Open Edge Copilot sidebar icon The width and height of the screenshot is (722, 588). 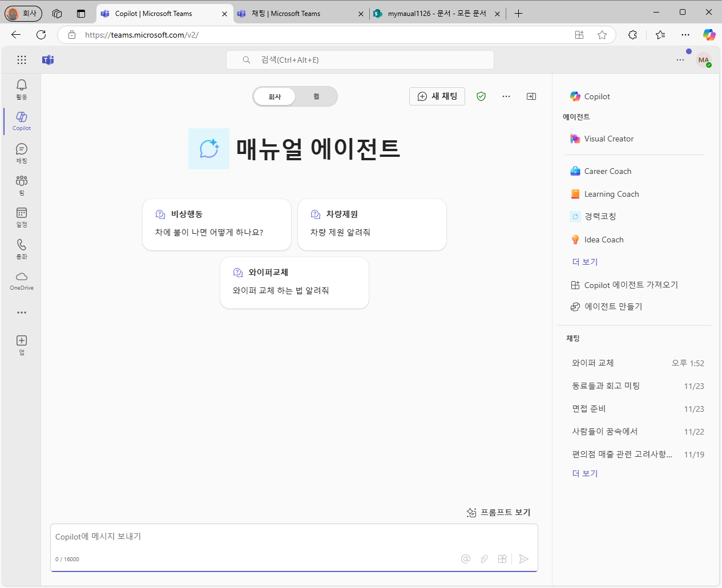pos(709,35)
